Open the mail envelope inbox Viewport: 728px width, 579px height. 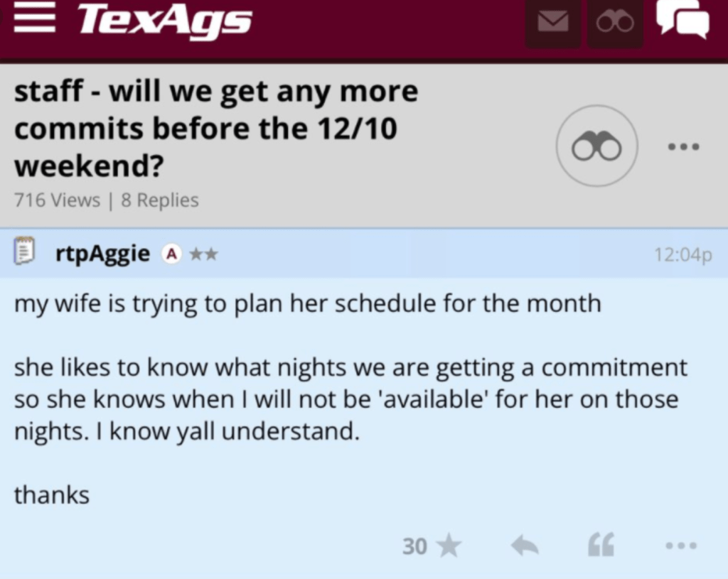coord(552,23)
